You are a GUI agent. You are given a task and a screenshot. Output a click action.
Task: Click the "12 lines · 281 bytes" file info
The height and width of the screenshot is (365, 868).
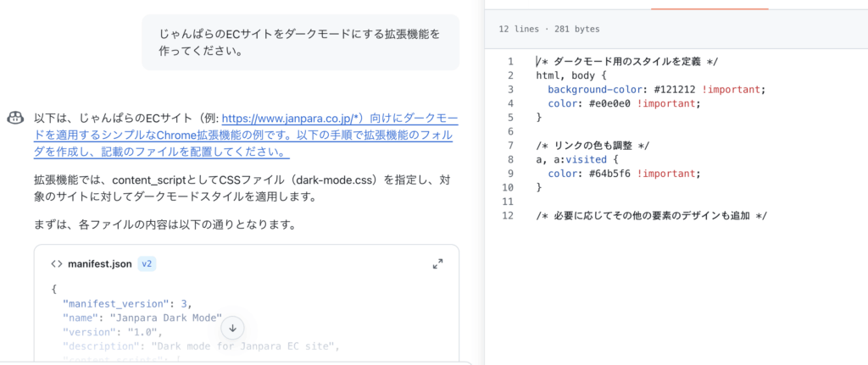coord(548,30)
